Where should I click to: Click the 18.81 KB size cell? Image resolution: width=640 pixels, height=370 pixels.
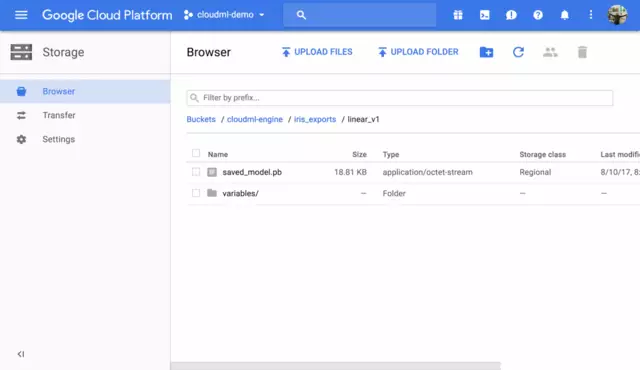click(x=350, y=172)
